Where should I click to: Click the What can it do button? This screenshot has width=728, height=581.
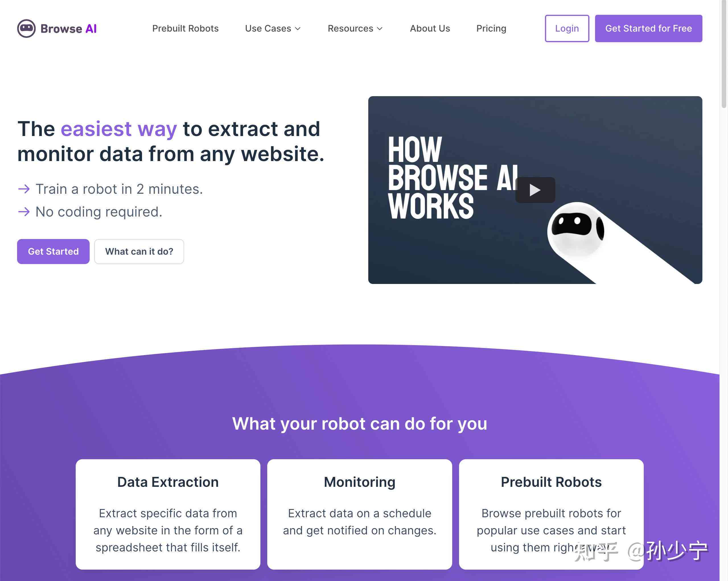(x=139, y=251)
